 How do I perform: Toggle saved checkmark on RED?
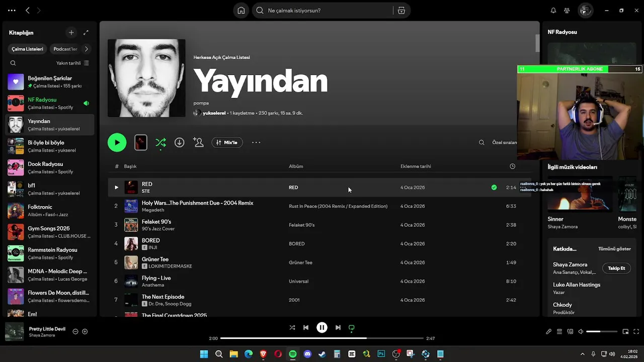(x=494, y=188)
